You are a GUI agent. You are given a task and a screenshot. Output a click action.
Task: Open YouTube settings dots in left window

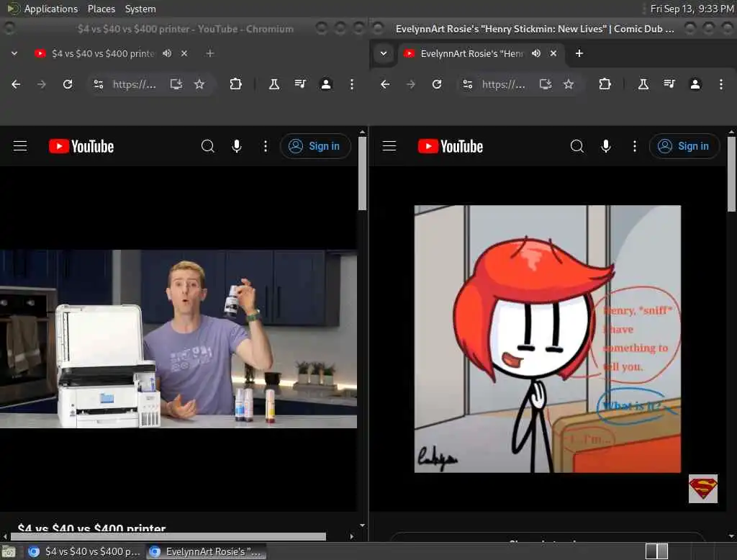point(266,146)
